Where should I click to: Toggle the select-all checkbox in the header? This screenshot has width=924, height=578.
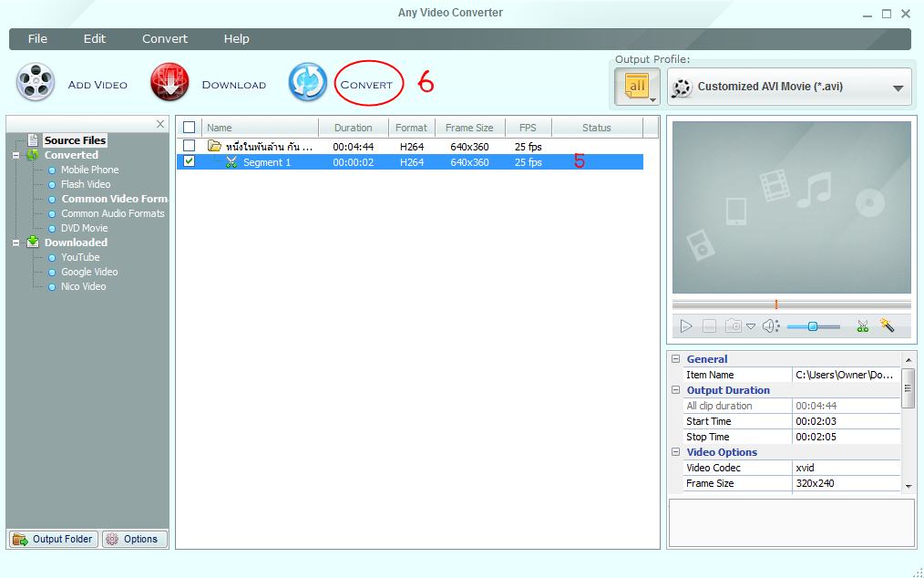click(x=190, y=128)
